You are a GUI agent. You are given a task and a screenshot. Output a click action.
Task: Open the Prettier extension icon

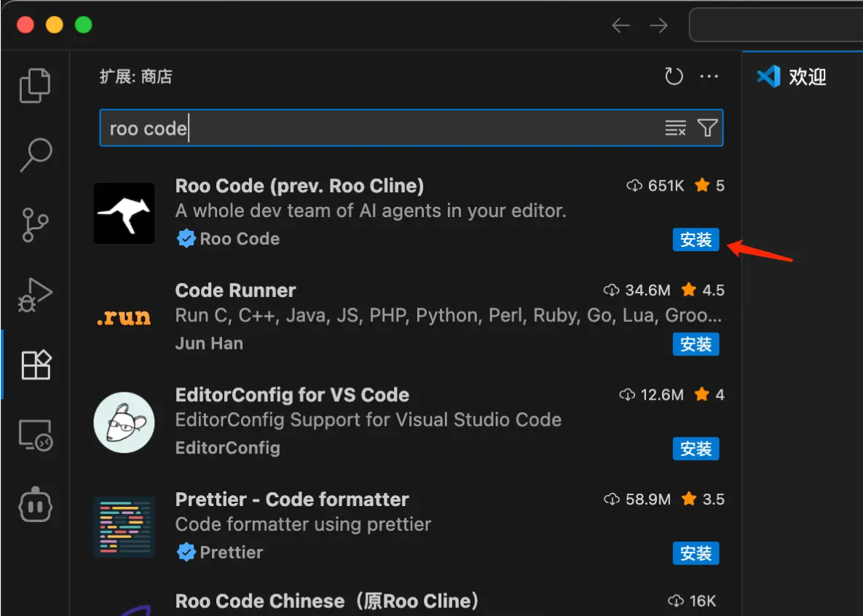(124, 527)
